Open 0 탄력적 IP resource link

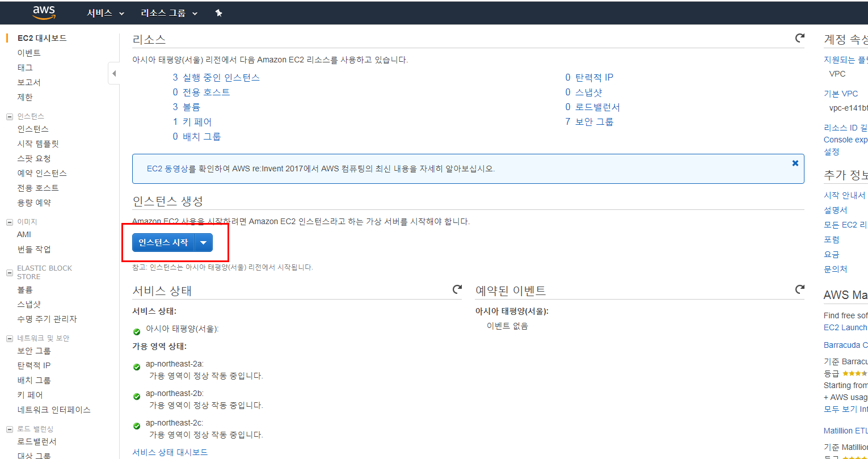pos(589,77)
